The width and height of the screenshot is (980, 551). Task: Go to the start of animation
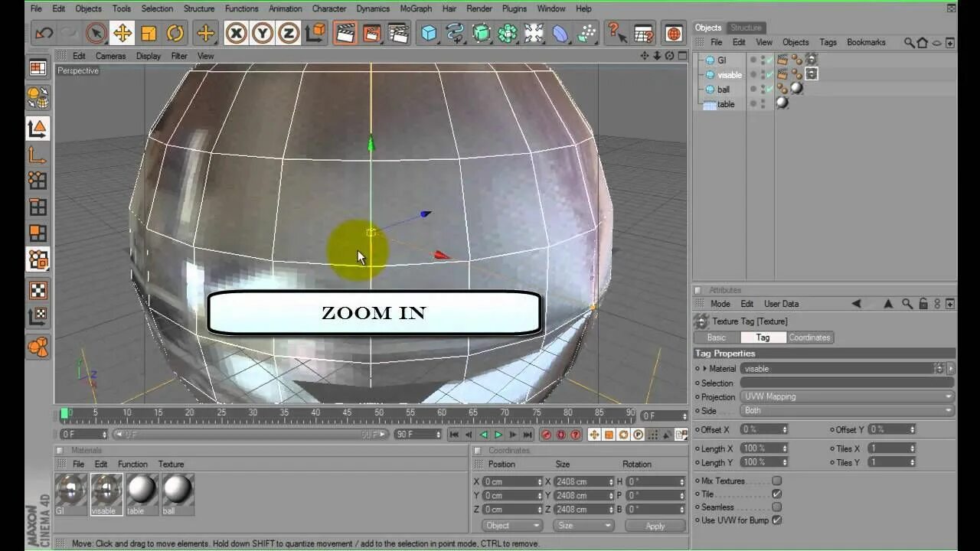coord(454,435)
